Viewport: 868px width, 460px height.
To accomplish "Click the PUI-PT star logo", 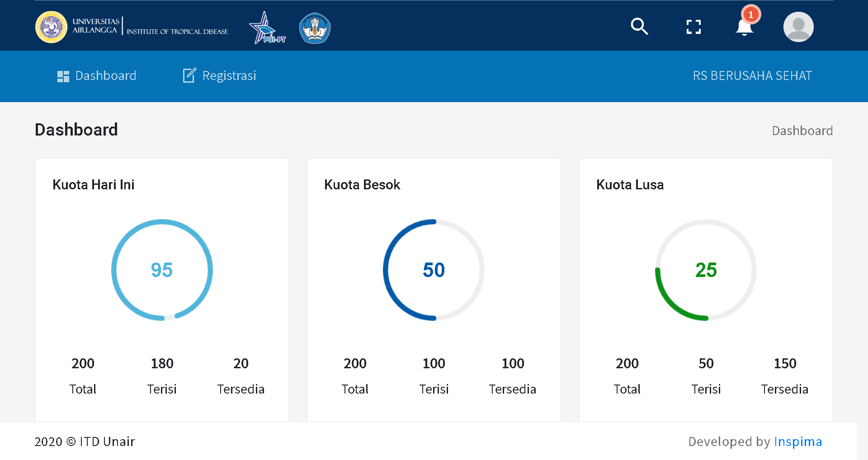I will point(267,28).
